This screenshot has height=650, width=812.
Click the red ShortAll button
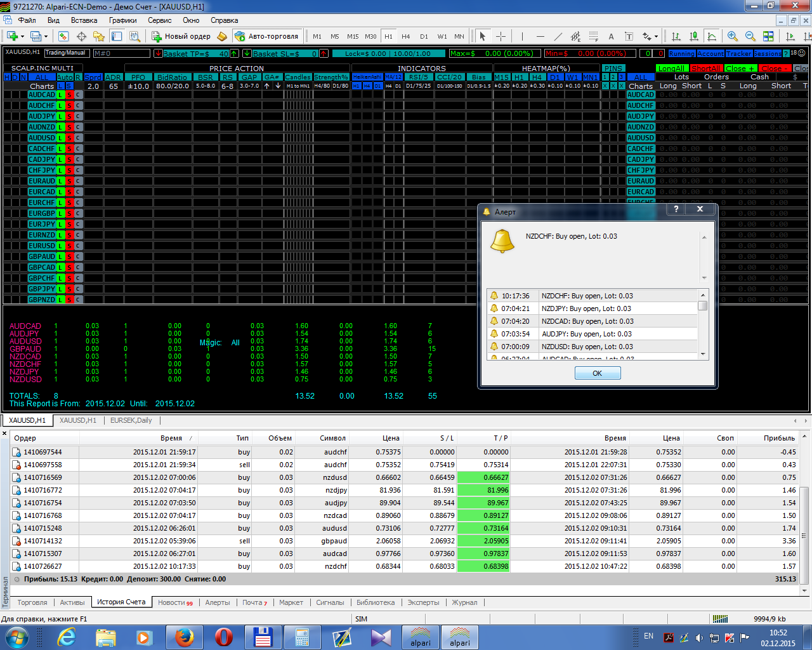pyautogui.click(x=706, y=68)
